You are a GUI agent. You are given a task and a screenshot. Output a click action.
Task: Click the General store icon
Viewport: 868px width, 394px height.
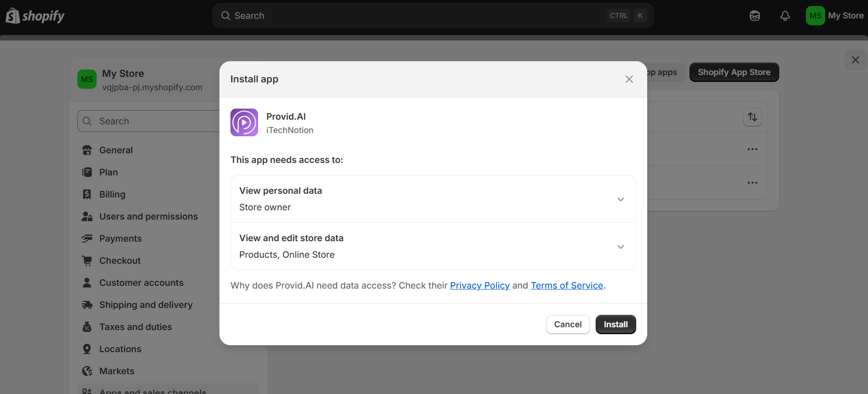(x=87, y=150)
